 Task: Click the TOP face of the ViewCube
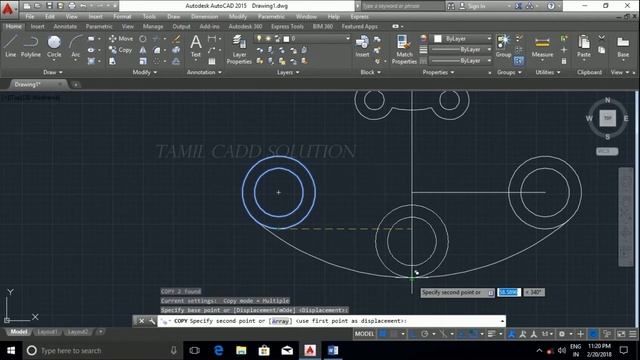(x=607, y=118)
